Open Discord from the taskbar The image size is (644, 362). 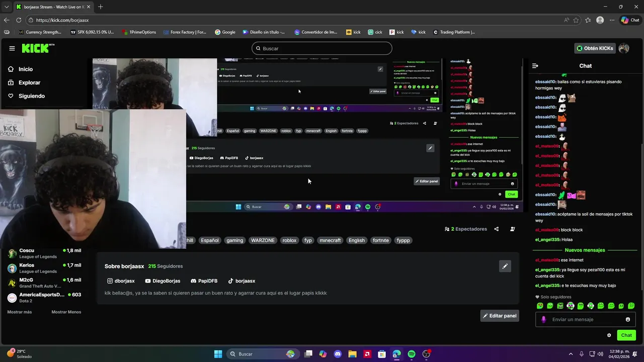point(338,354)
